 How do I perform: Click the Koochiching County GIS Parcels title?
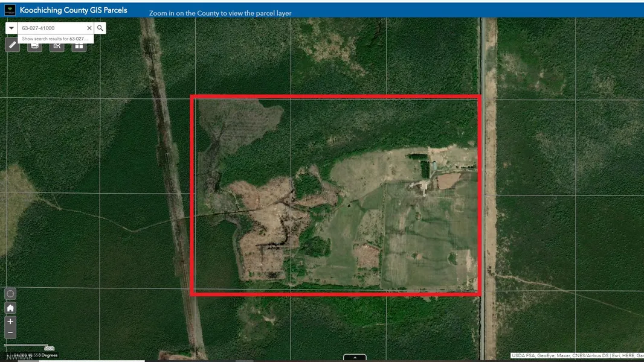pos(73,10)
